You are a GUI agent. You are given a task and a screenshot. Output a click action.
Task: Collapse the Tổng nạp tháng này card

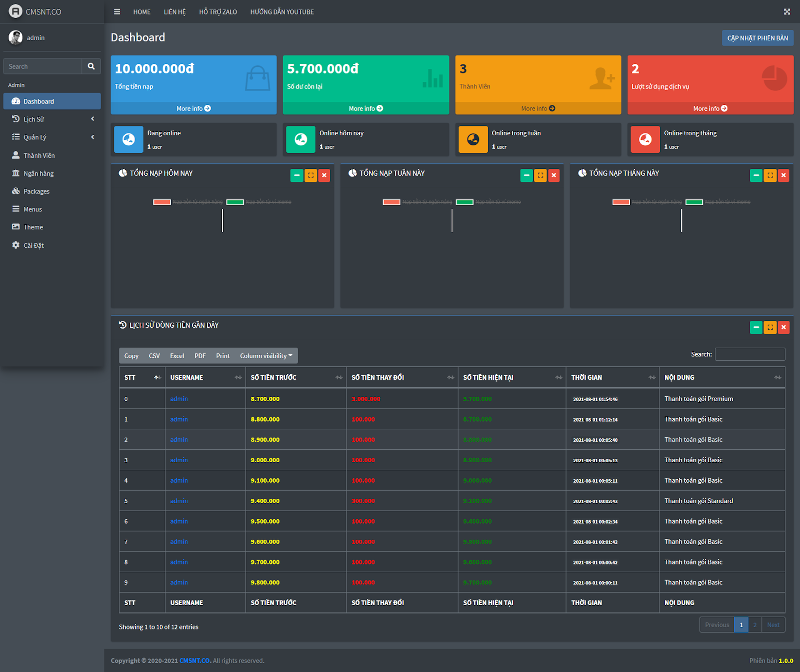pyautogui.click(x=756, y=175)
